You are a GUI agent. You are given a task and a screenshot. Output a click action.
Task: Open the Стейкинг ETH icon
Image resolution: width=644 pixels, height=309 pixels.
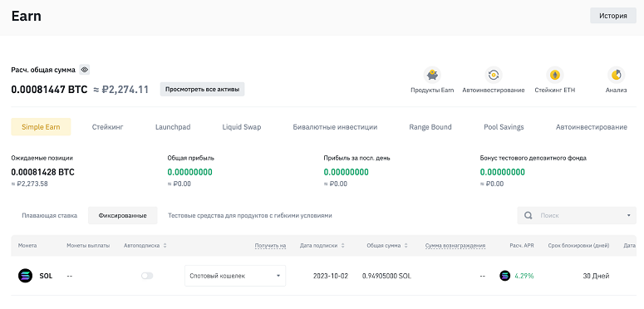click(x=554, y=75)
